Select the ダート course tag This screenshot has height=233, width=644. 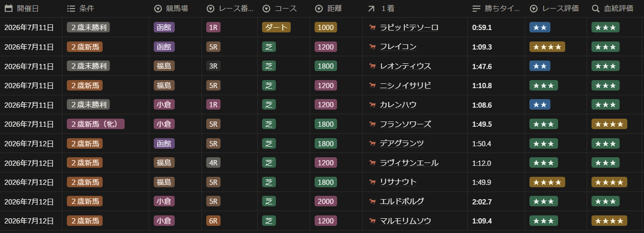276,28
